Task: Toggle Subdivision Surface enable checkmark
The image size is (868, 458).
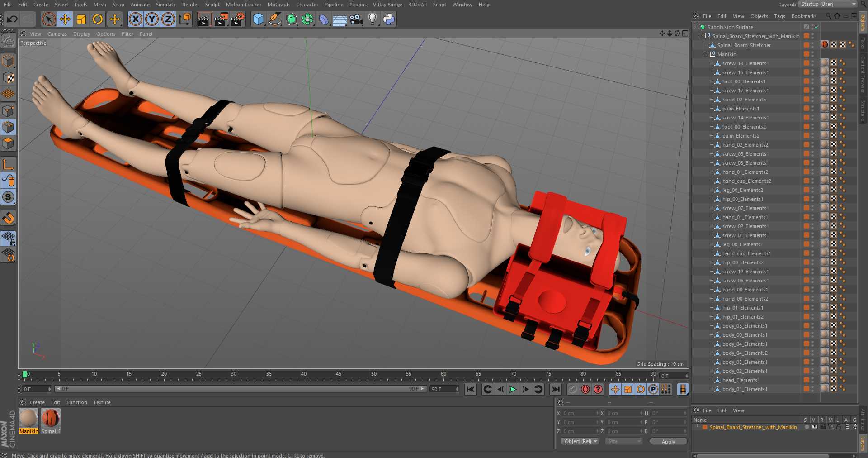Action: pos(816,27)
